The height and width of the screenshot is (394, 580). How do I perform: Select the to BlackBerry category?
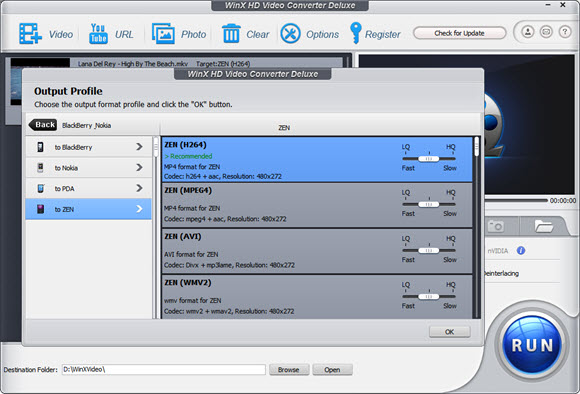point(89,147)
